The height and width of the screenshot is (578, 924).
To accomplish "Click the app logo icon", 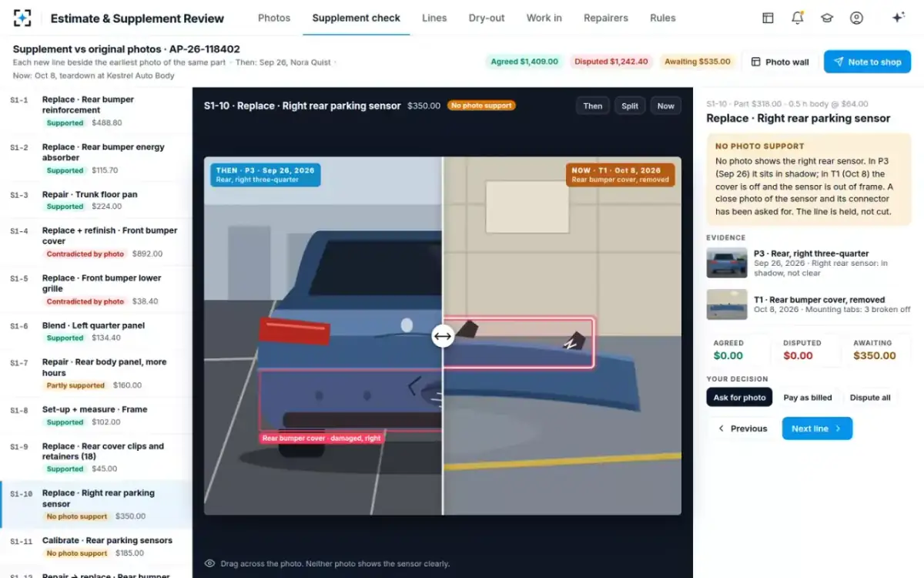I will click(22, 18).
